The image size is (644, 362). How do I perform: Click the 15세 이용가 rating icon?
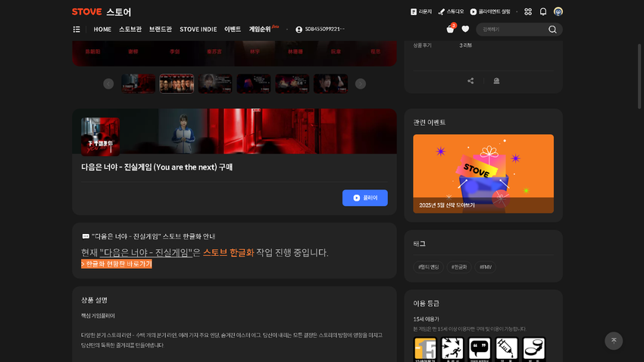[x=425, y=349]
